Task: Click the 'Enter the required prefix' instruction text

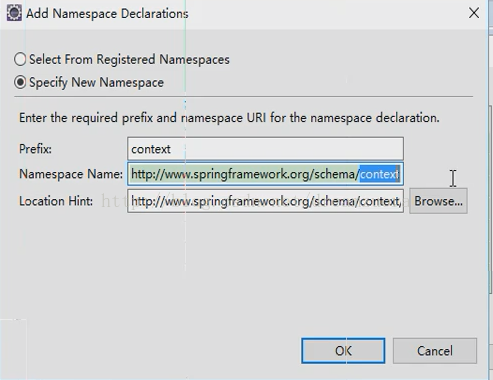Action: point(229,118)
